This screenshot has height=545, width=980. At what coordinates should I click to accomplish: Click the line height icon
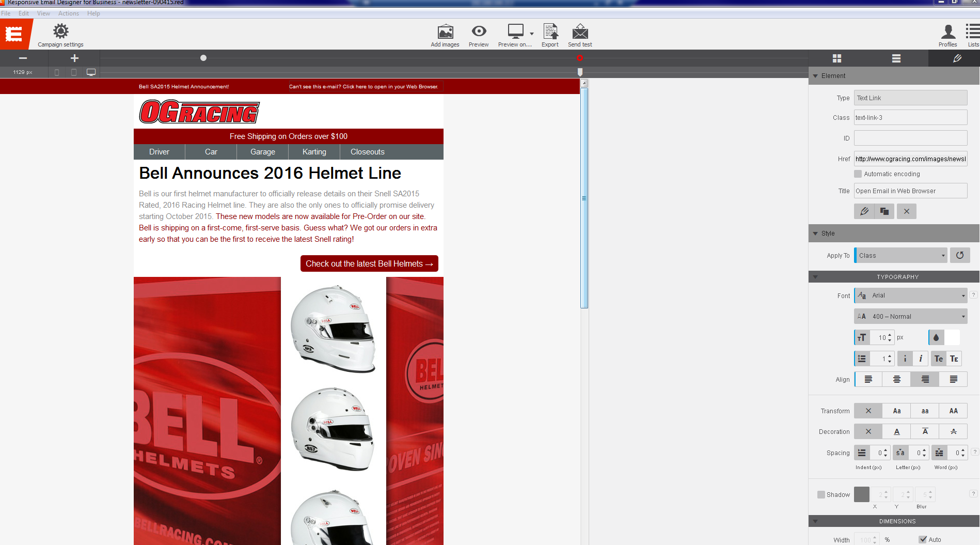pos(862,359)
